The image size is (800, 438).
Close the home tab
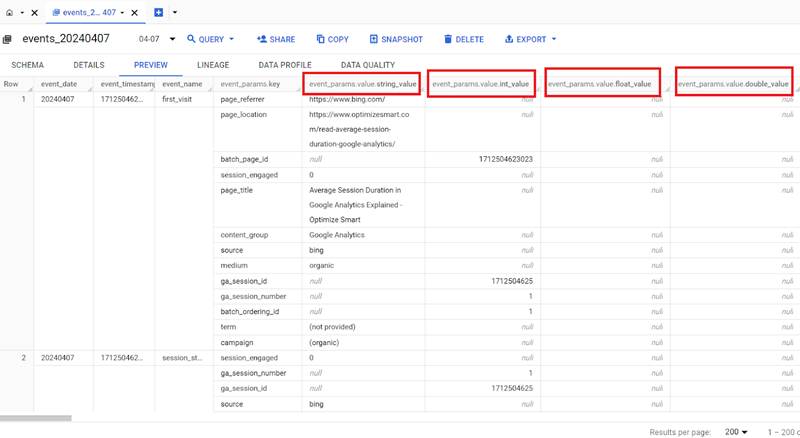tap(35, 13)
